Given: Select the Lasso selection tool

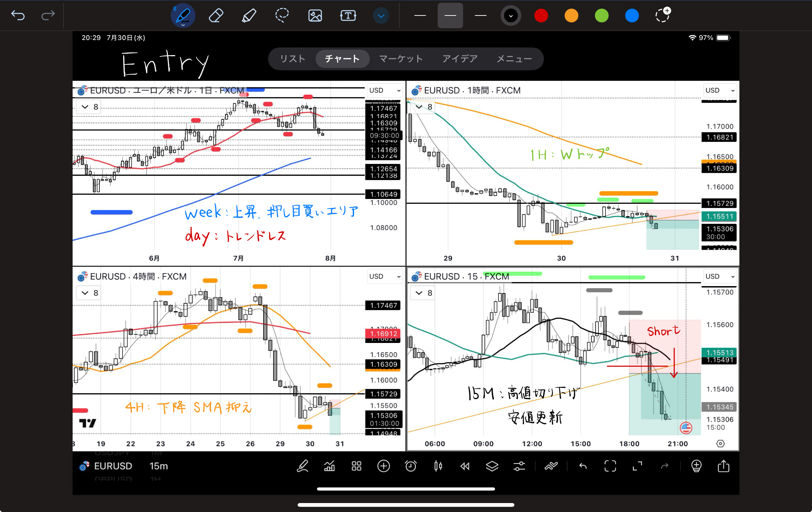Looking at the screenshot, I should pyautogui.click(x=282, y=15).
